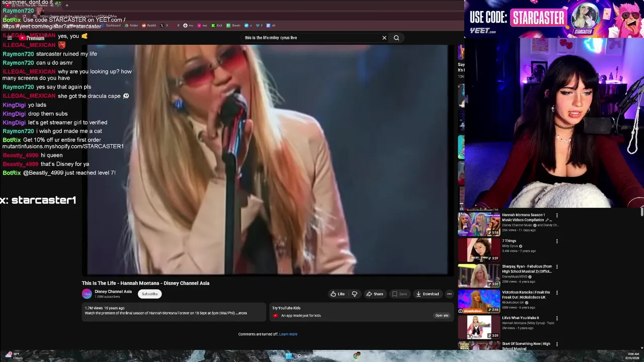The height and width of the screenshot is (362, 644).
Task: Open options menu for Life's What You Make It
Action: [557, 318]
